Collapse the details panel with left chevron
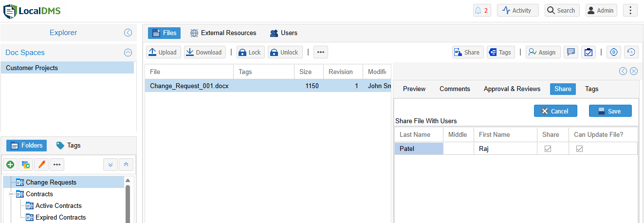 pos(623,71)
